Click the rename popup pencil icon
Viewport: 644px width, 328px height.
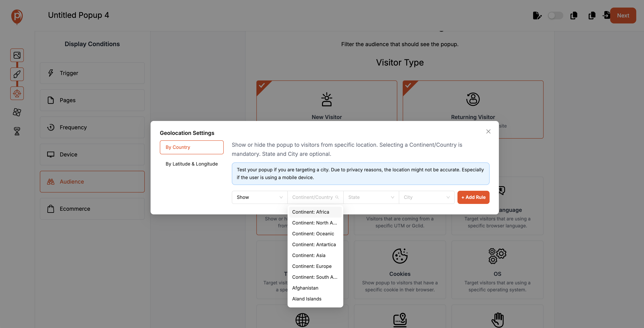coord(537,16)
